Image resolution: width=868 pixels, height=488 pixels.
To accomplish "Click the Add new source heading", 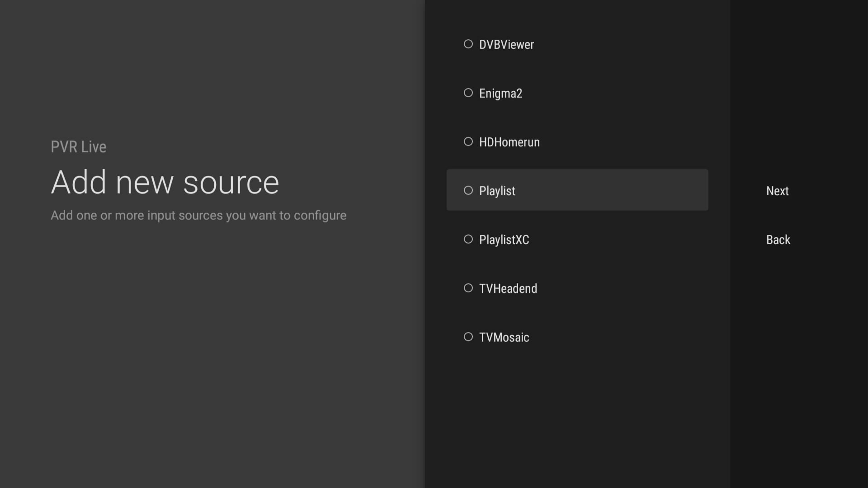I will 165,182.
